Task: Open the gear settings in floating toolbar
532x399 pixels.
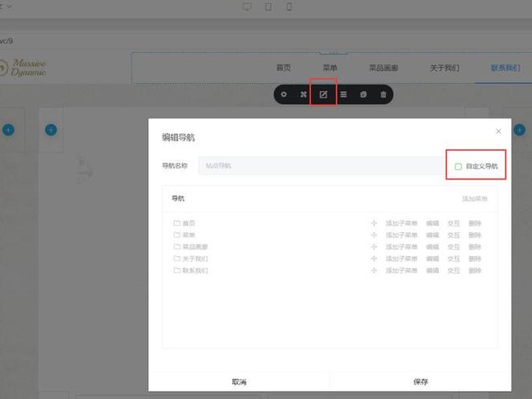Action: point(284,94)
